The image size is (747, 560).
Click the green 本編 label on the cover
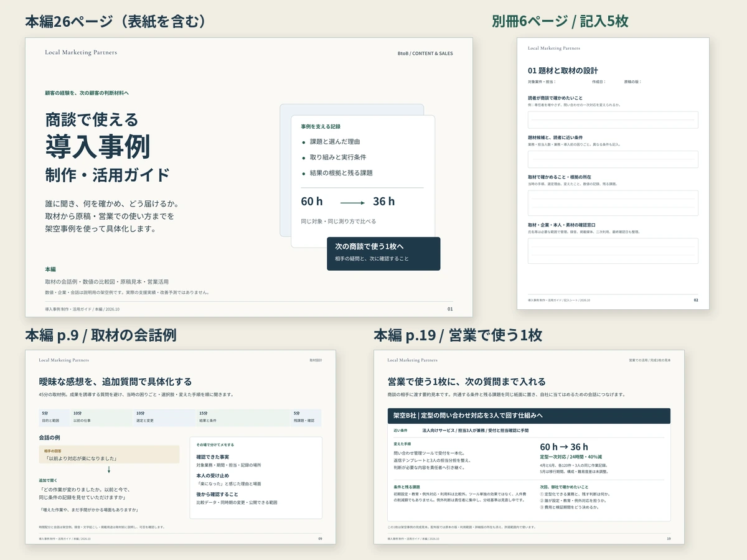point(50,269)
